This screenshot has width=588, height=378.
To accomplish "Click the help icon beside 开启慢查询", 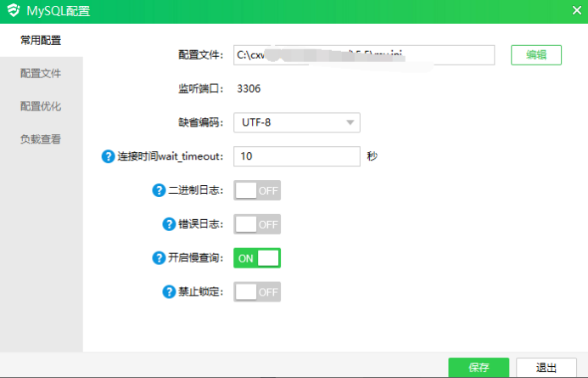I will point(159,258).
